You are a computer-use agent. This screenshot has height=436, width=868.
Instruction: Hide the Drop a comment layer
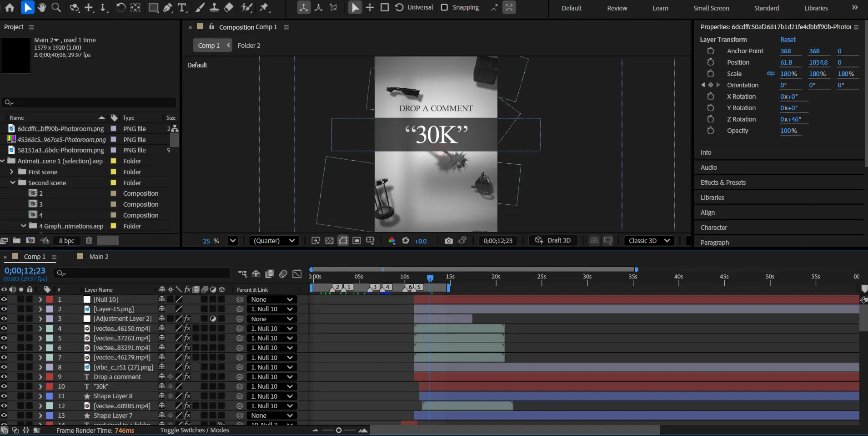tap(4, 377)
